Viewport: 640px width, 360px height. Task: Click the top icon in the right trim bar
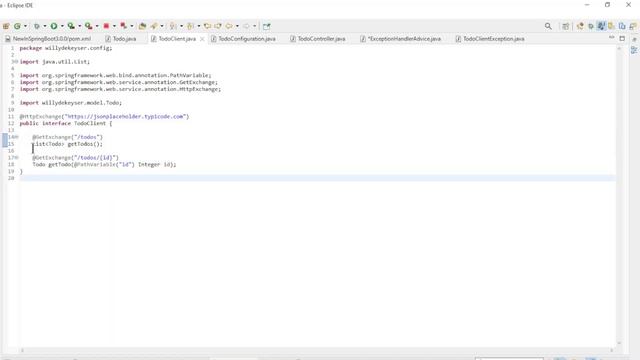(634, 40)
